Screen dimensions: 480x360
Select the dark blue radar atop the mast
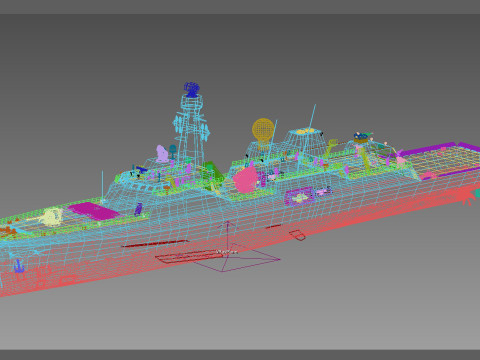point(192,89)
